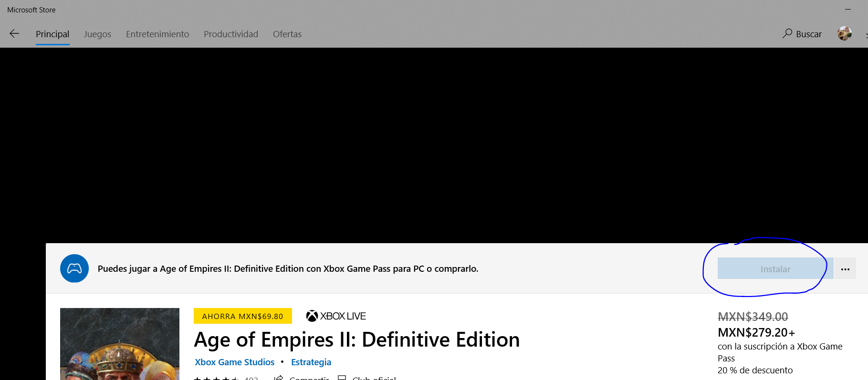Open the Entretenimiento tab
This screenshot has width=868, height=380.
click(157, 34)
